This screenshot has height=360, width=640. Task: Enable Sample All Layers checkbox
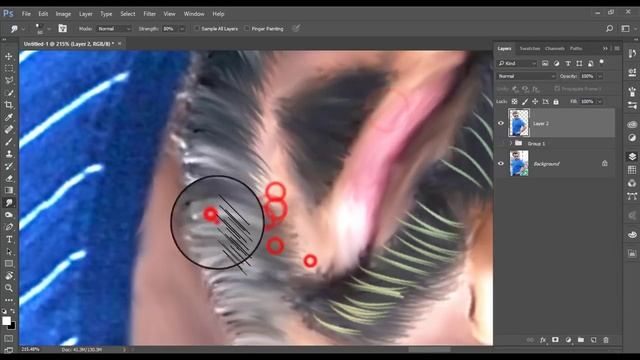[x=196, y=29]
